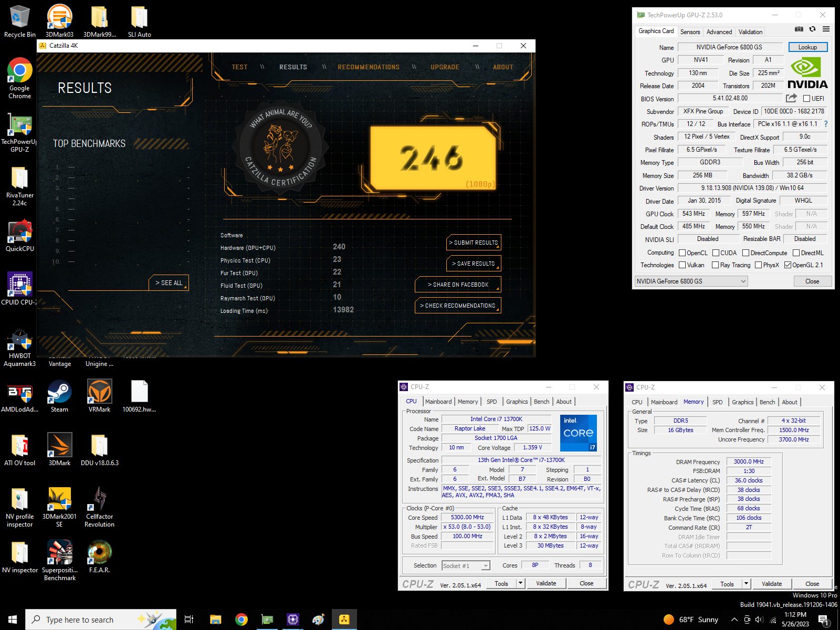Toggle the OpenGL 2.1 checkbox in GPU-Z
Screen dimensions: 840x630
tap(787, 265)
